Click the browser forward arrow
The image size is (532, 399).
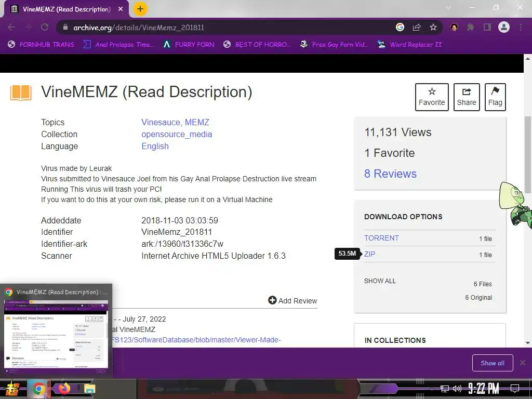[28, 27]
